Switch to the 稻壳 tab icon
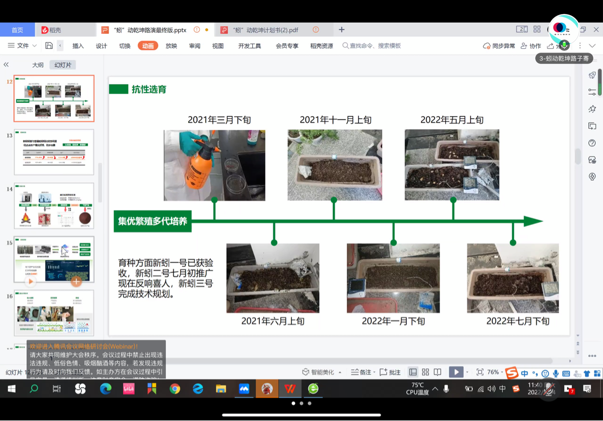Image resolution: width=603 pixels, height=421 pixels. 51,30
